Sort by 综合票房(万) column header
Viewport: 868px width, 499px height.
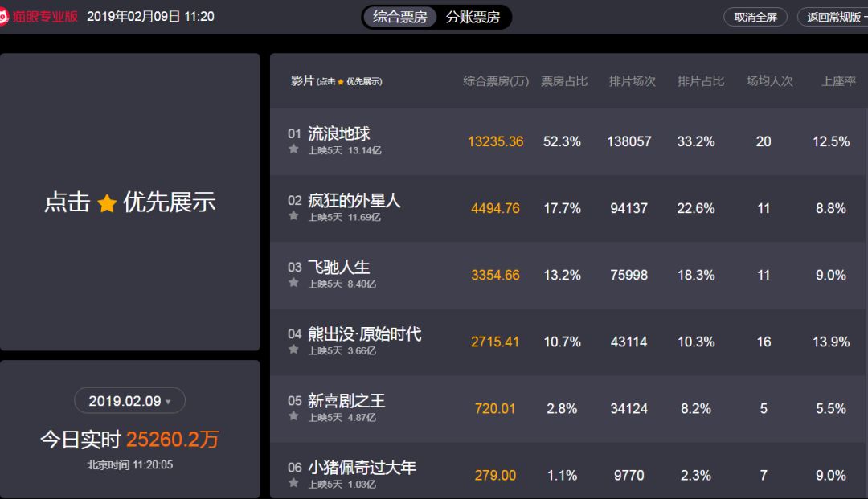pyautogui.click(x=496, y=81)
